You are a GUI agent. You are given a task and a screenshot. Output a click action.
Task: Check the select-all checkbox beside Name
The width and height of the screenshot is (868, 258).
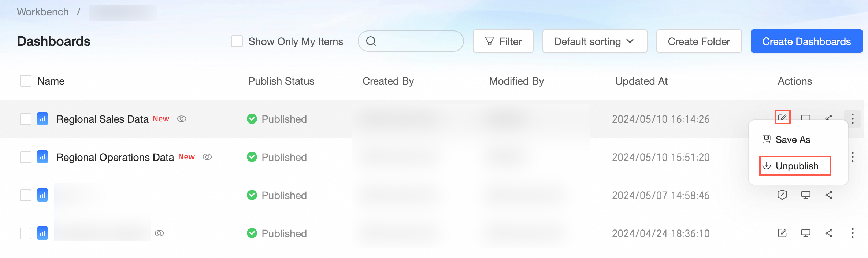pyautogui.click(x=26, y=81)
